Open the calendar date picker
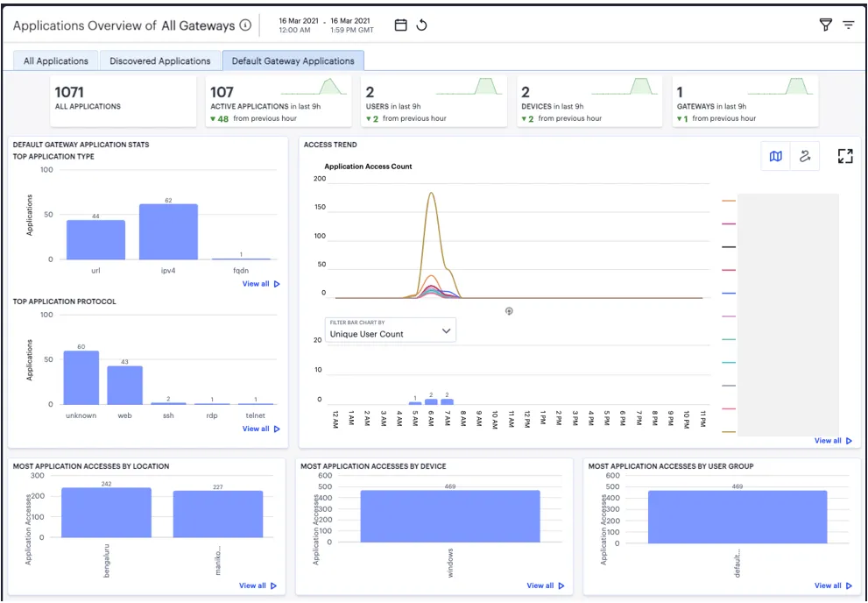Viewport: 868px width, 603px height. (401, 25)
